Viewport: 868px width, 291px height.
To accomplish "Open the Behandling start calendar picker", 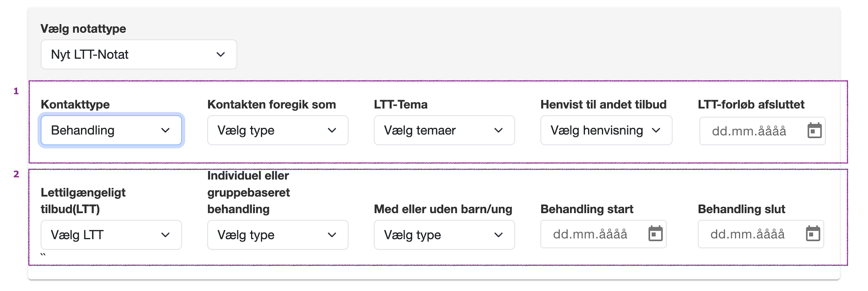I will (x=655, y=234).
